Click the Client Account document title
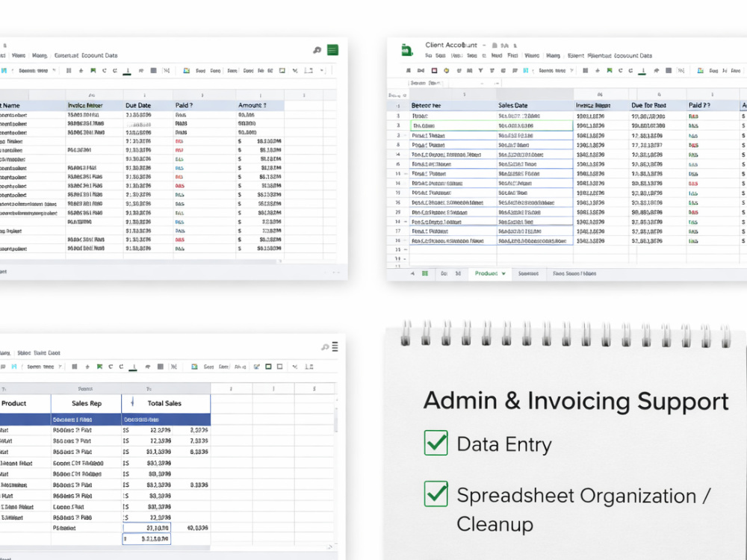 [x=450, y=45]
